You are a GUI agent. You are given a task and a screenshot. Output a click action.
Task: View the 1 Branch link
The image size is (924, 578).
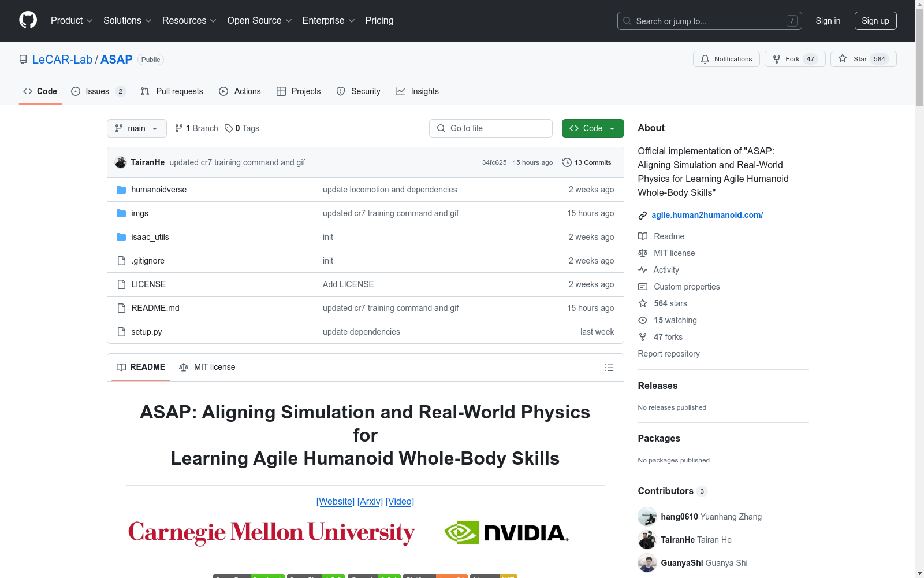click(x=196, y=128)
